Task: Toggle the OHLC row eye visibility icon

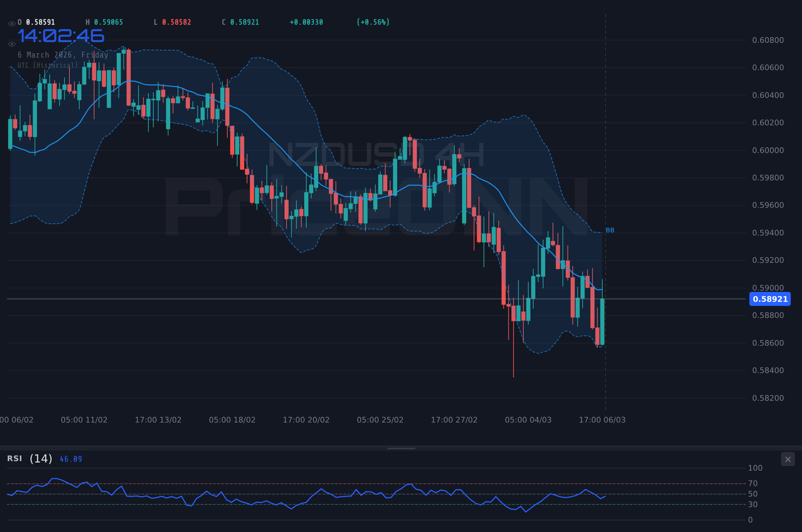Action: click(12, 24)
